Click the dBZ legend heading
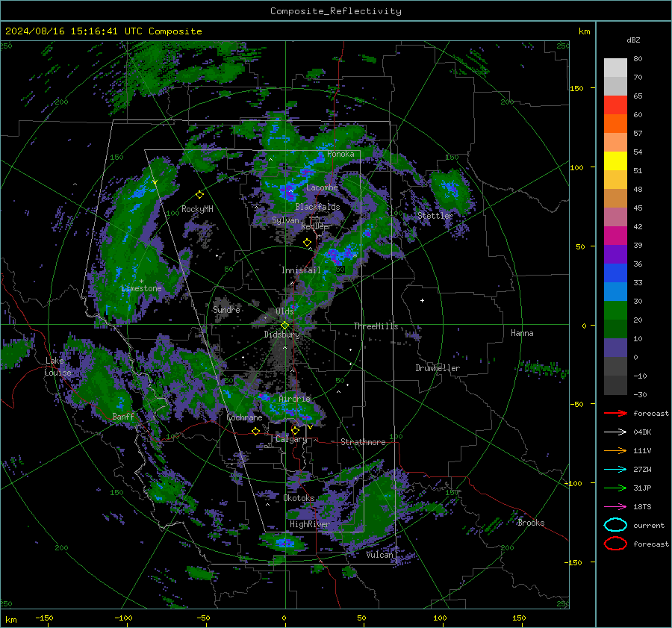Image resolution: width=672 pixels, height=628 pixels. point(633,40)
